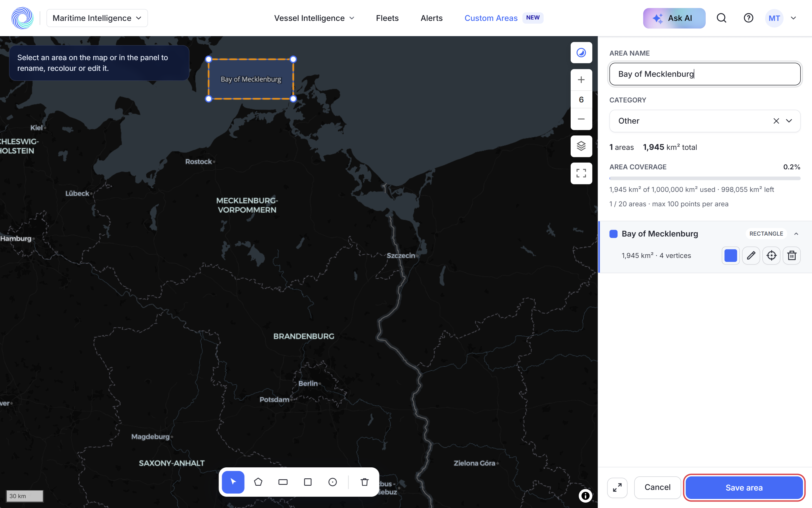Zoom in on the map
This screenshot has height=508, width=812.
coord(581,80)
